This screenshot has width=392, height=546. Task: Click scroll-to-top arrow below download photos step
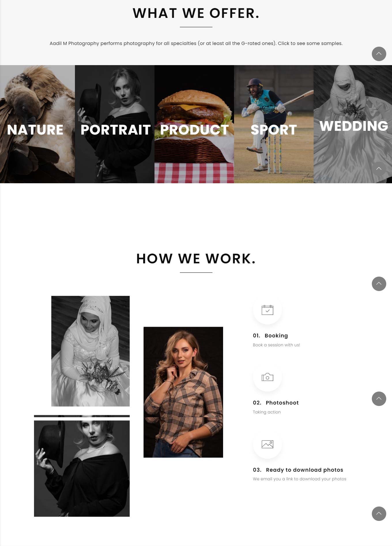pyautogui.click(x=379, y=514)
